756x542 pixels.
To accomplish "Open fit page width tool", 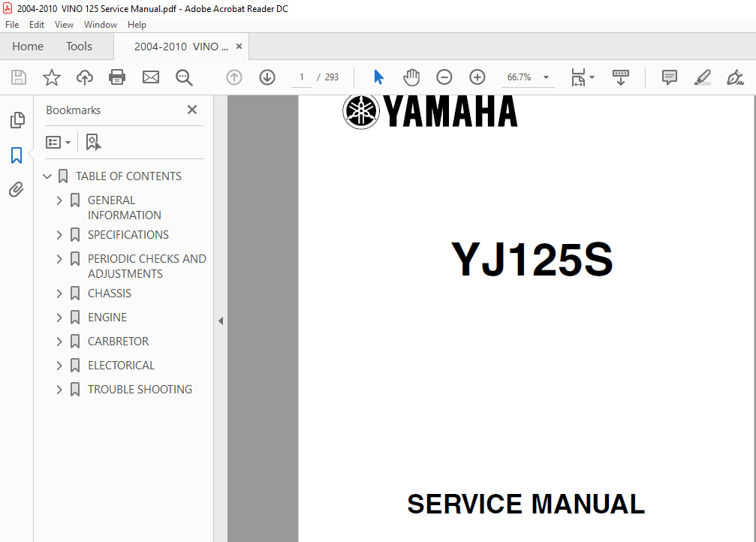I will tap(578, 77).
